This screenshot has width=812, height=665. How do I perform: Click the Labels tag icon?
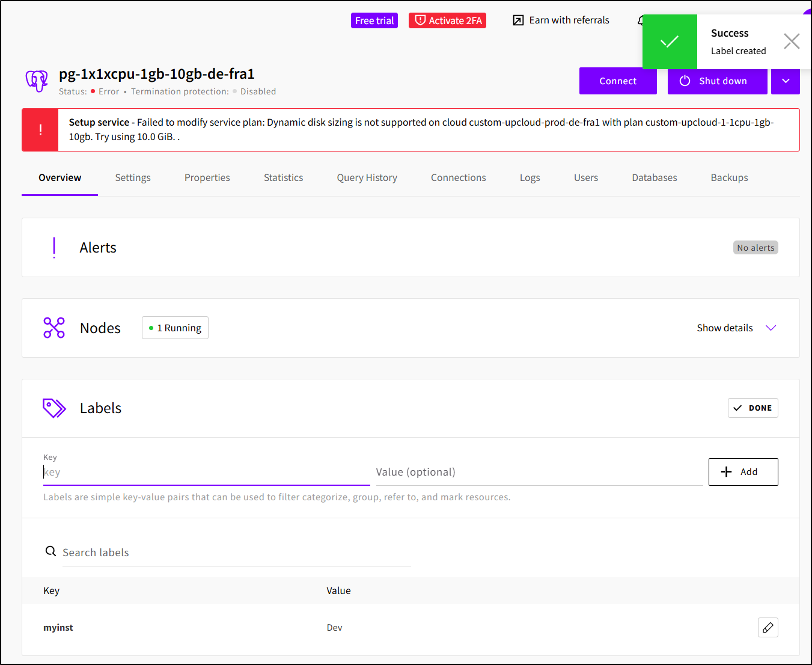point(54,408)
